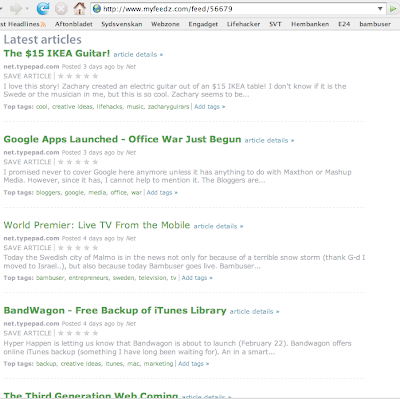Click the browser forward arrow button

point(16,9)
